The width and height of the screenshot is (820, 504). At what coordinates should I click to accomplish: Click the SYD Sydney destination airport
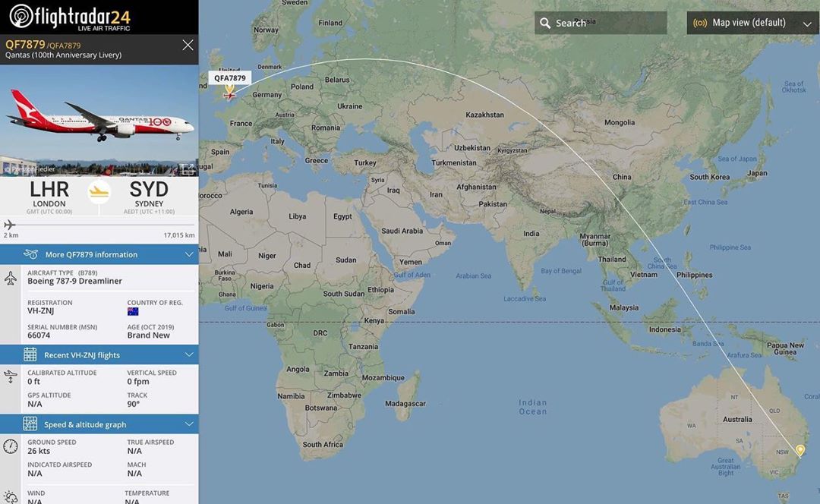click(x=149, y=194)
